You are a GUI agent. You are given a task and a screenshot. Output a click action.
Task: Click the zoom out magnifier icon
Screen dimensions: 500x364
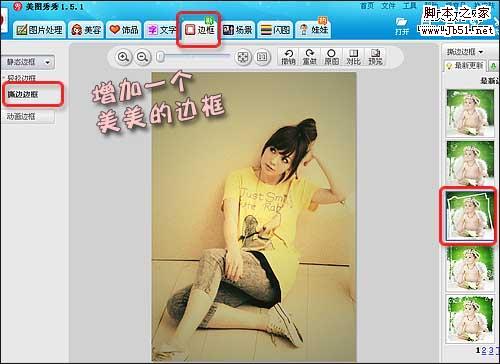142,57
